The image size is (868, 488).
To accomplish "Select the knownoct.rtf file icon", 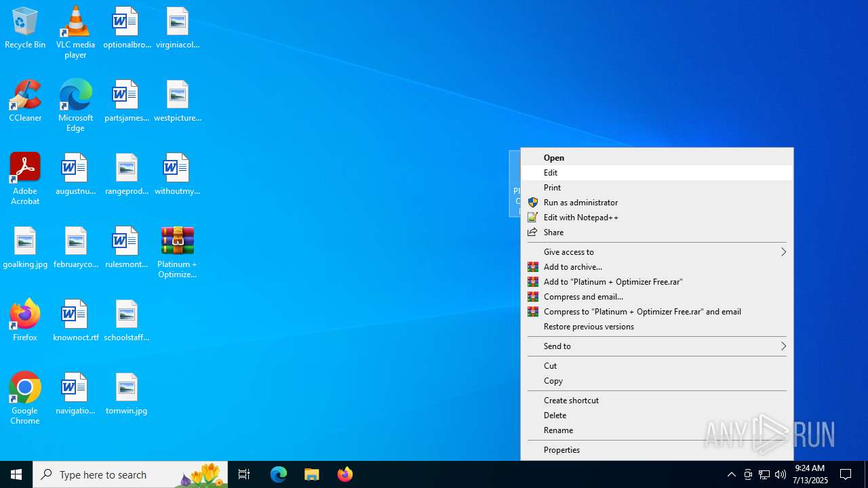I will click(75, 321).
